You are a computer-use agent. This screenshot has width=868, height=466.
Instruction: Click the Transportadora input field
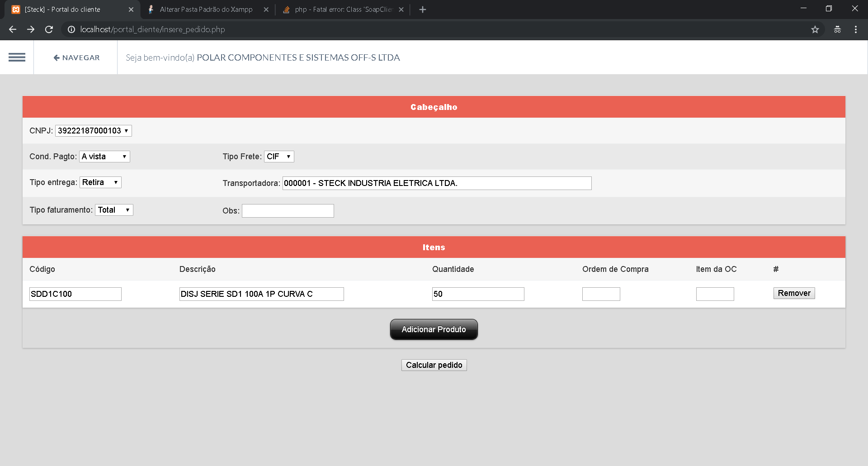(437, 183)
